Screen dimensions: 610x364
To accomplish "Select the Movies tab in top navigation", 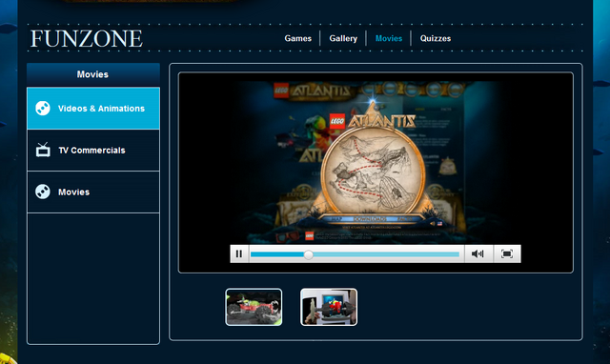I will [389, 38].
